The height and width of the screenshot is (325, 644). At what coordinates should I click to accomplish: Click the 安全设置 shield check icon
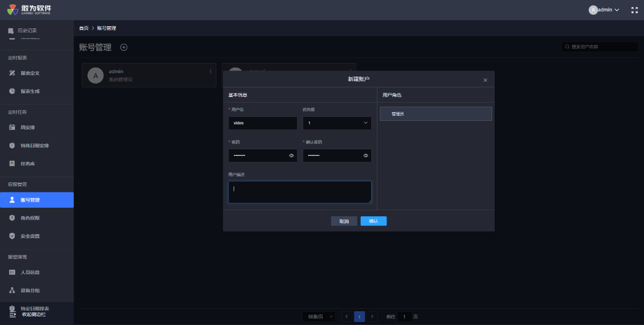(12, 236)
